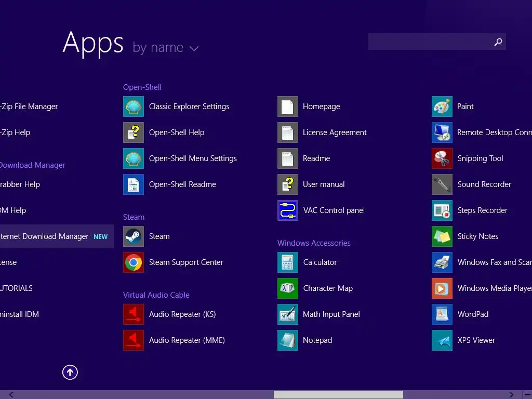Viewport: 532px width, 399px height.
Task: Launch the Windows Media Player icon
Action: pyautogui.click(x=442, y=288)
